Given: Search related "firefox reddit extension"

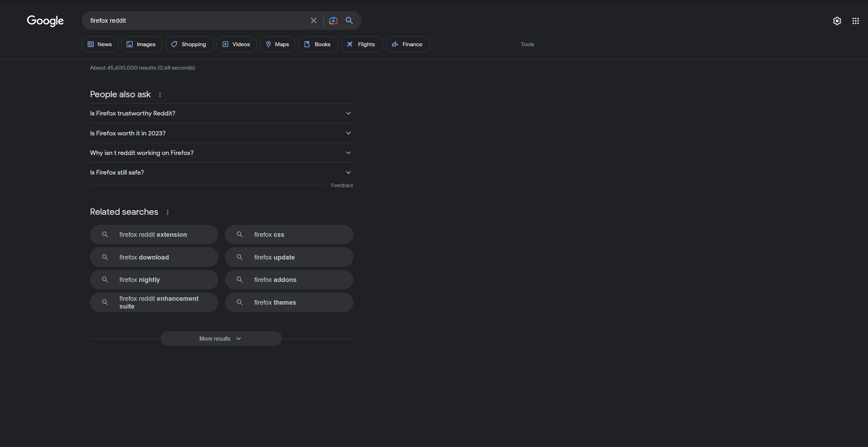Looking at the screenshot, I should [x=154, y=235].
